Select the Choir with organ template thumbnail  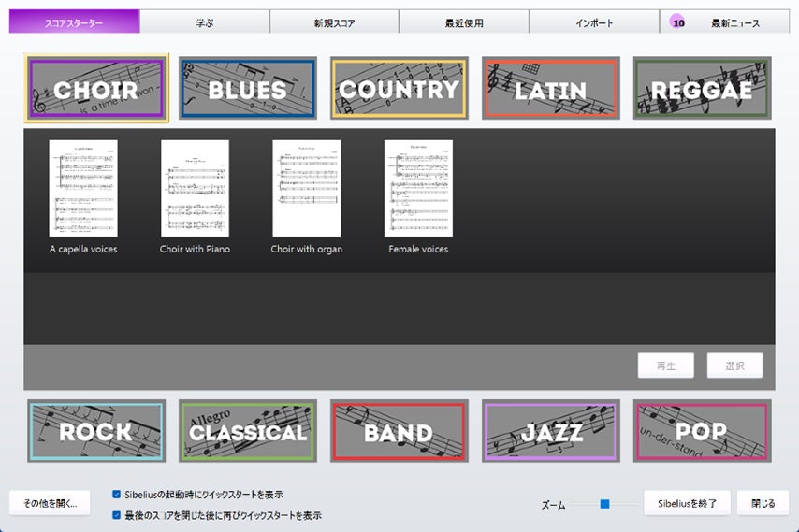pos(307,188)
